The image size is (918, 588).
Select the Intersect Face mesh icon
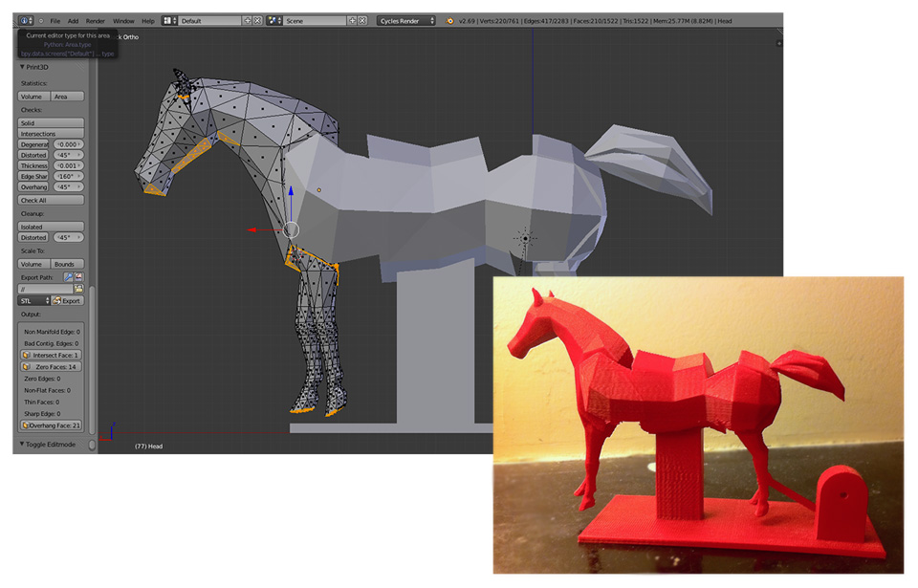tap(27, 355)
